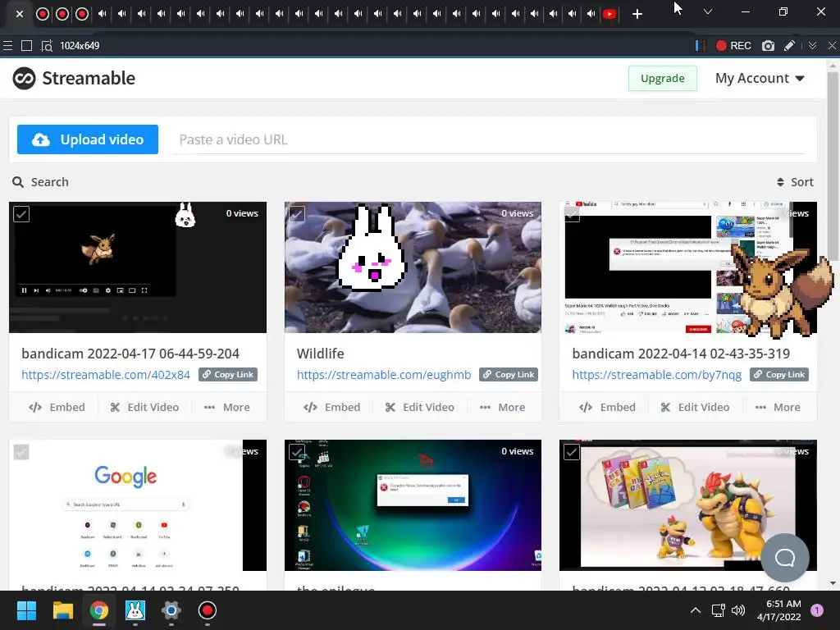Click the Upgrade button
This screenshot has height=630, width=840.
coord(663,78)
